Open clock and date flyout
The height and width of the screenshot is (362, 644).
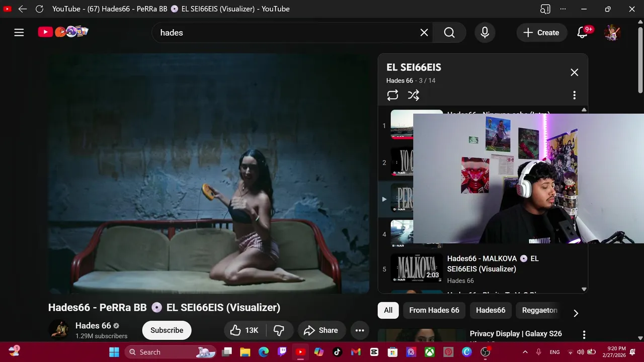[x=617, y=352]
